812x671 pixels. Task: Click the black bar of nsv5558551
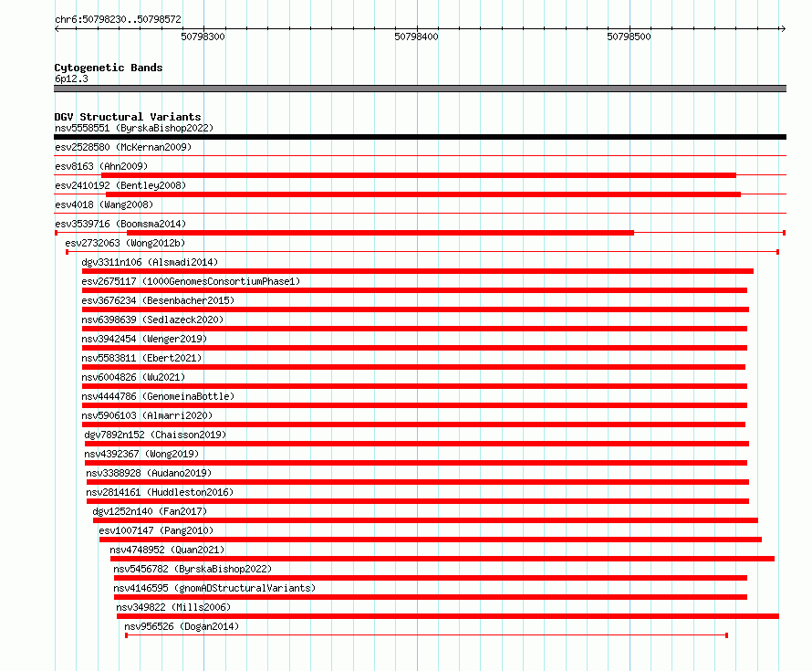tap(420, 137)
